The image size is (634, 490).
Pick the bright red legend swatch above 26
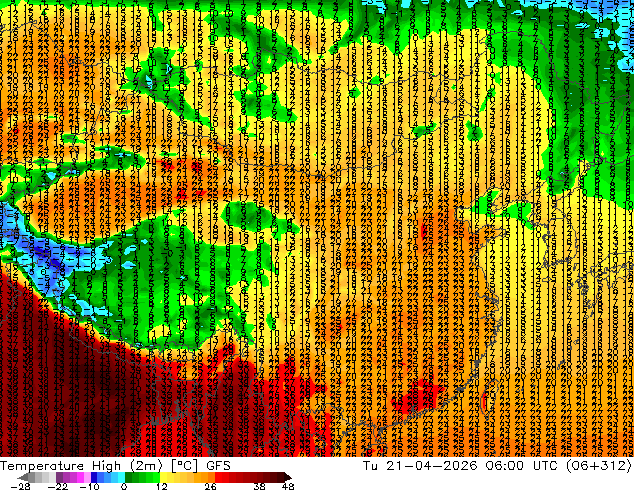pos(218,477)
